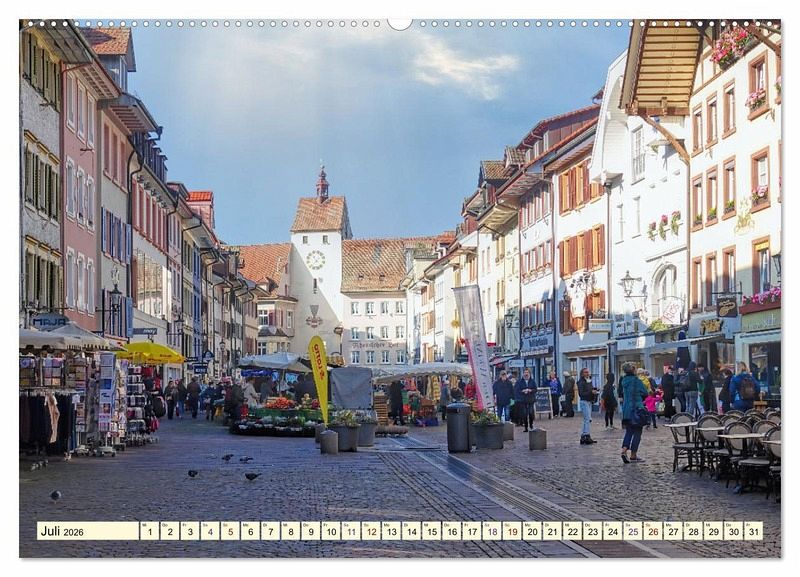Select day 1 in the calendar strip
Image resolution: width=800 pixels, height=577 pixels.
click(x=149, y=531)
